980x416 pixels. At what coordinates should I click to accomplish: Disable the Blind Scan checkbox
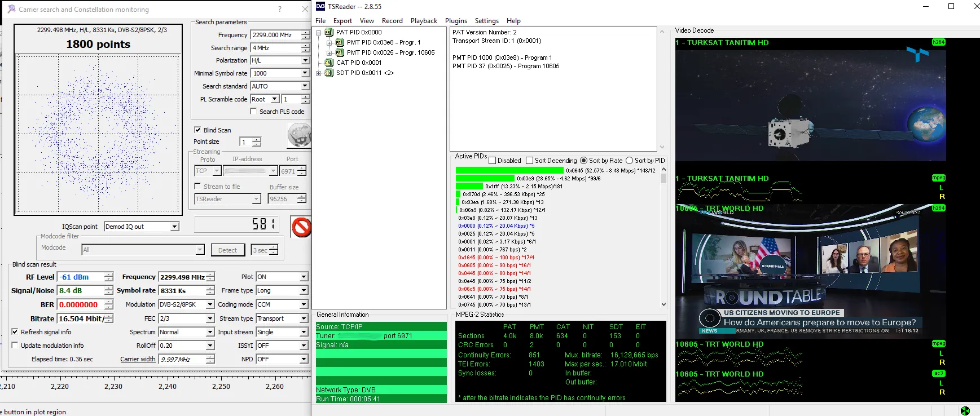tap(197, 130)
